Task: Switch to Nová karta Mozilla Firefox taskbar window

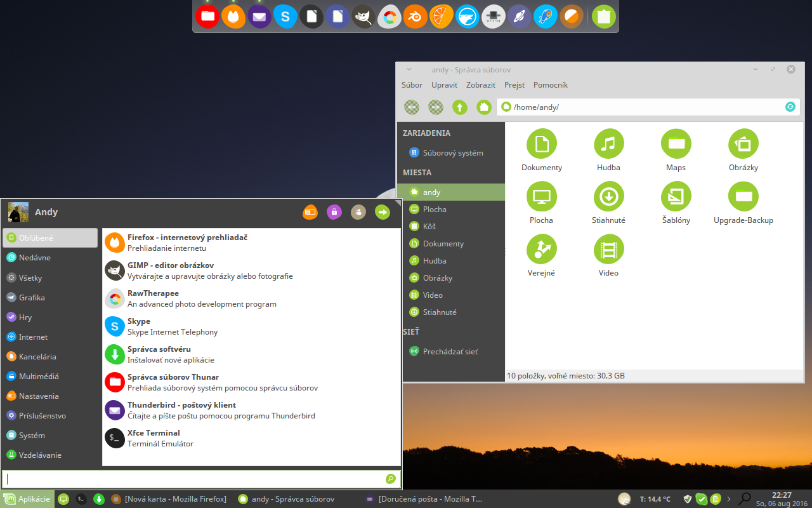Action: click(x=169, y=499)
